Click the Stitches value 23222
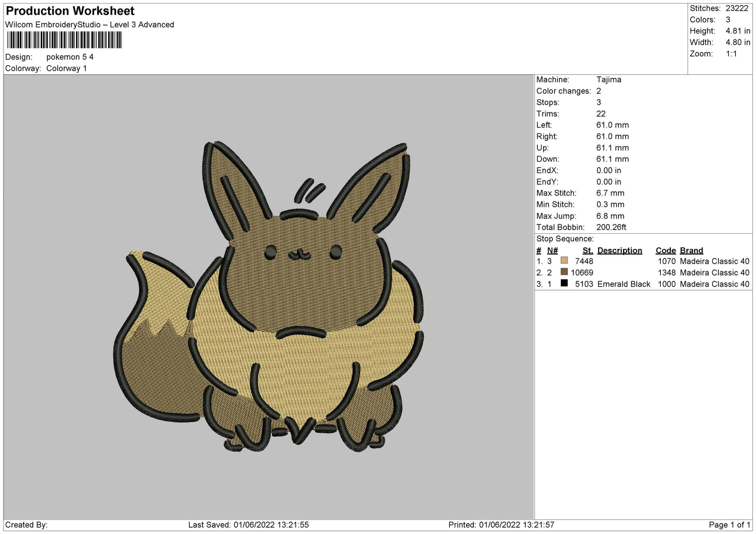 coord(737,8)
